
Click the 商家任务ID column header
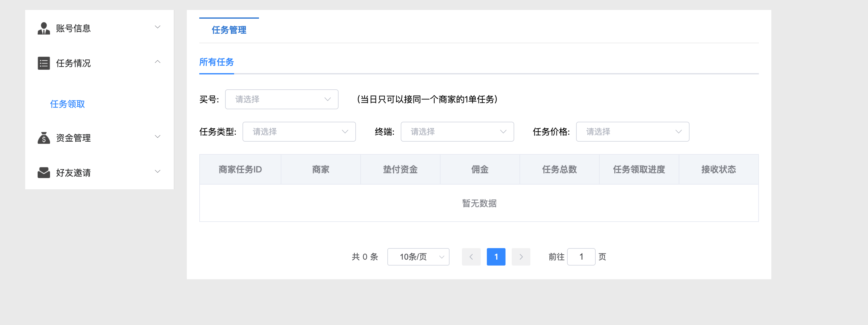[240, 169]
